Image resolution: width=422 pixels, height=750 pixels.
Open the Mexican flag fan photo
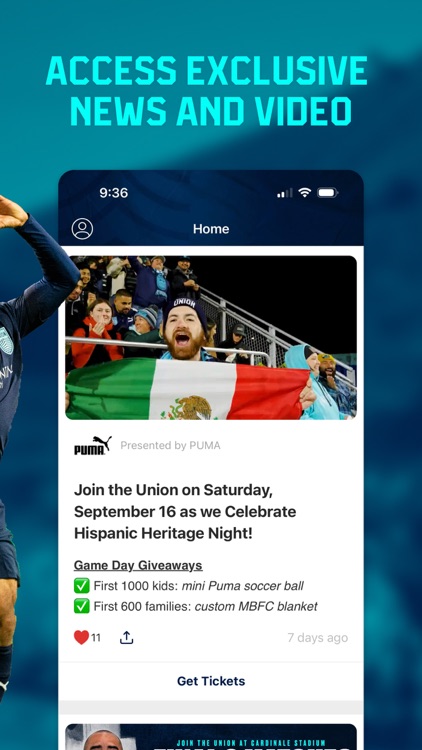pyautogui.click(x=211, y=338)
